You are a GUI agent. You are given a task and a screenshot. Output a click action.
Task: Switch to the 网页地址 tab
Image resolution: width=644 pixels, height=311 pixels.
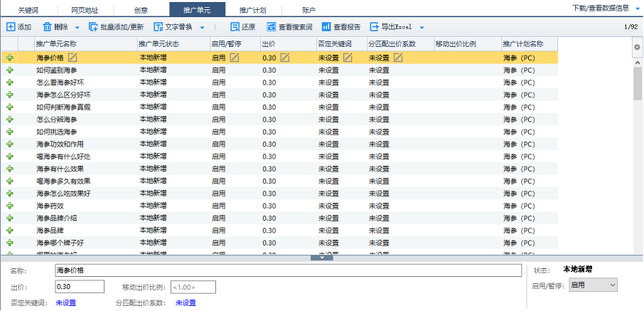85,10
